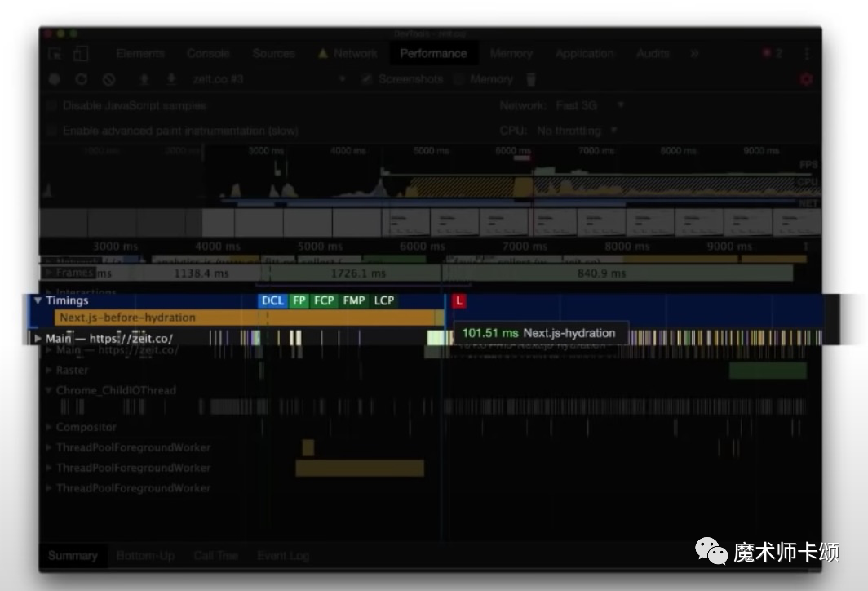Select the Performance tab

pyautogui.click(x=433, y=54)
